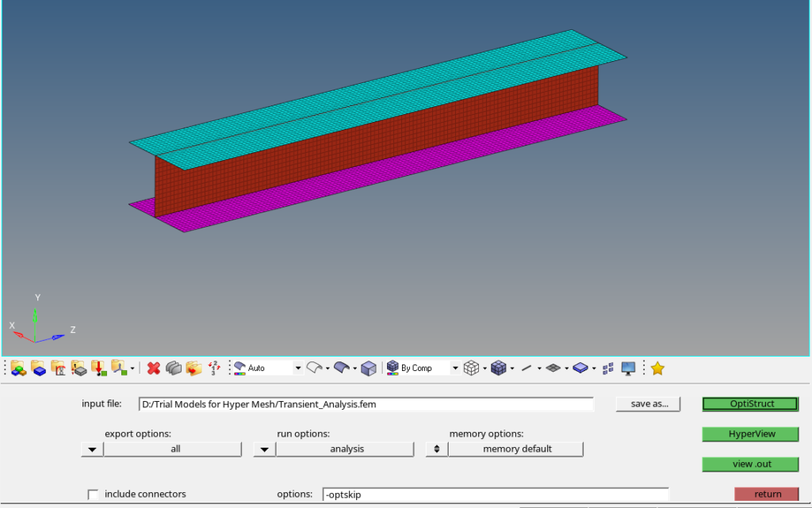Click the 'memory default' selector
The image size is (812, 508).
515,449
